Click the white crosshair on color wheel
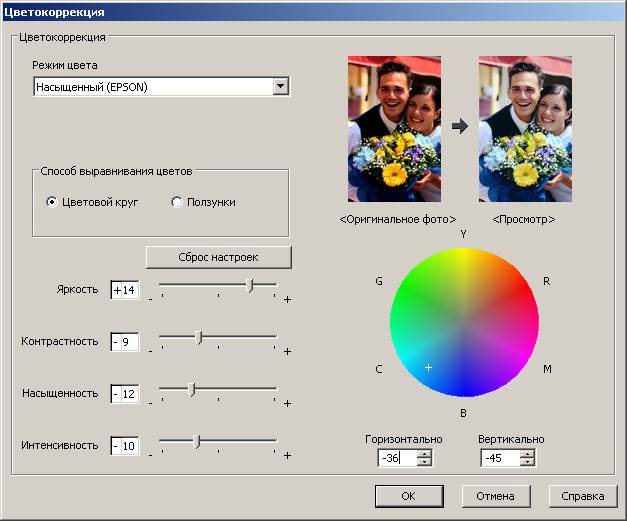The height and width of the screenshot is (521, 627). (x=428, y=367)
